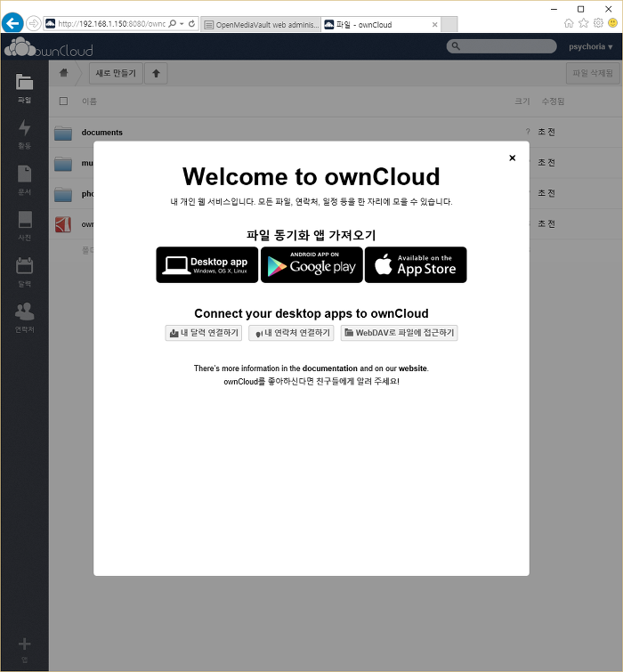The image size is (623, 672).
Task: Open Calendar (달력) app in sidebar
Action: tap(24, 272)
